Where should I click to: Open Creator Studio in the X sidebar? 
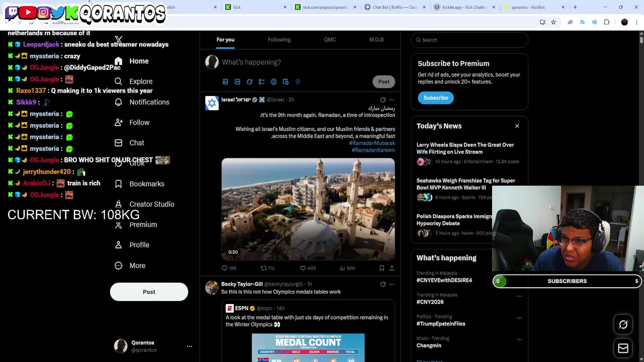click(x=144, y=204)
